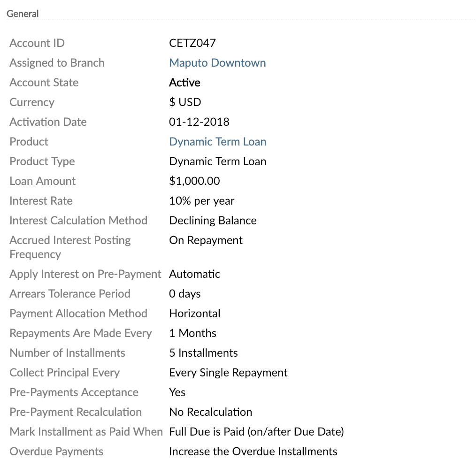The width and height of the screenshot is (476, 475).
Task: Click the Every Single Repayment value
Action: pos(228,372)
